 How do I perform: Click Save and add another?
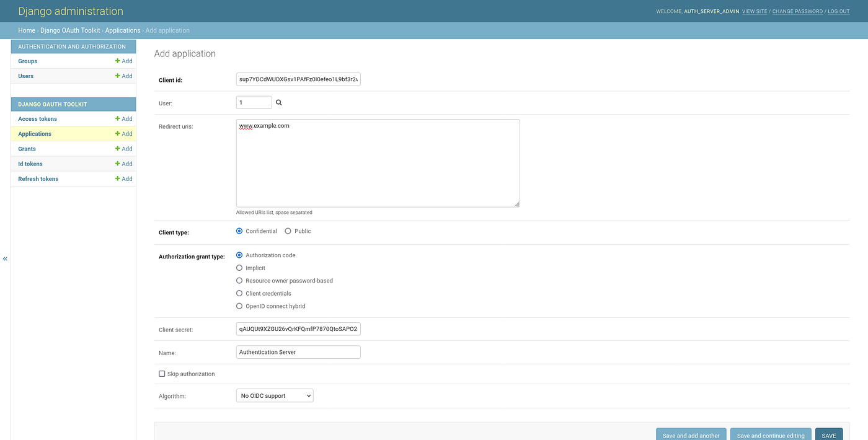(691, 434)
